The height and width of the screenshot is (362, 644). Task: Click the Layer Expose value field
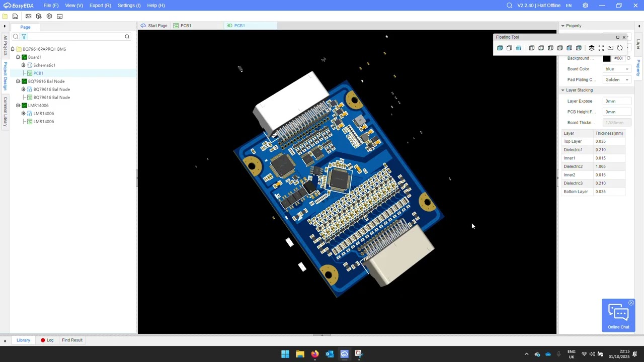pyautogui.click(x=617, y=101)
